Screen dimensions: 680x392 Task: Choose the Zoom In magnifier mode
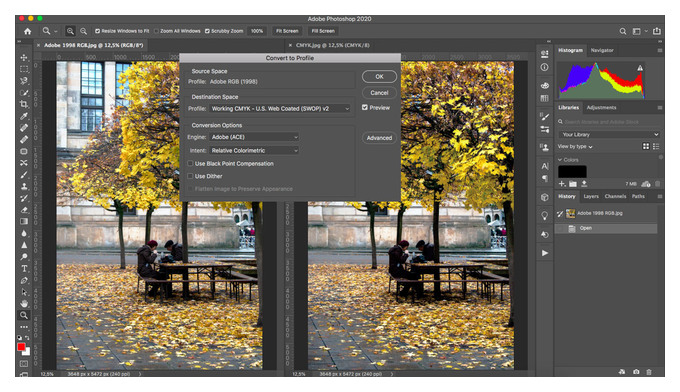point(70,31)
